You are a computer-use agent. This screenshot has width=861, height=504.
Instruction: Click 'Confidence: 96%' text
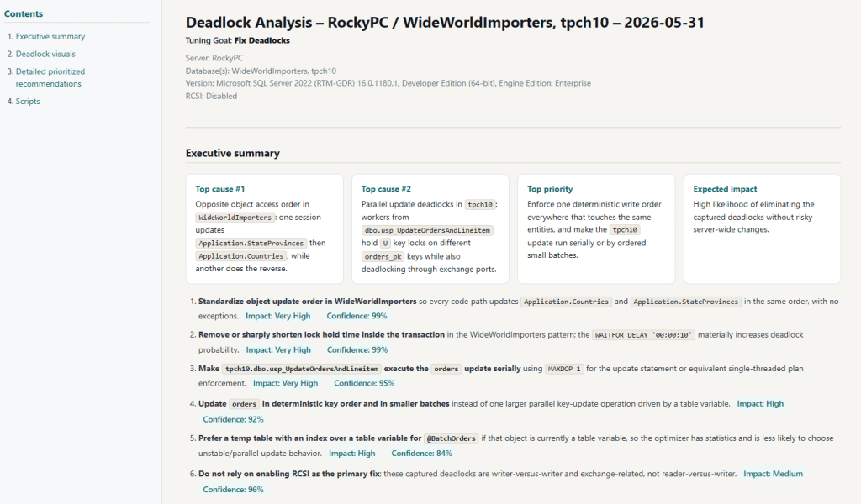pyautogui.click(x=234, y=490)
